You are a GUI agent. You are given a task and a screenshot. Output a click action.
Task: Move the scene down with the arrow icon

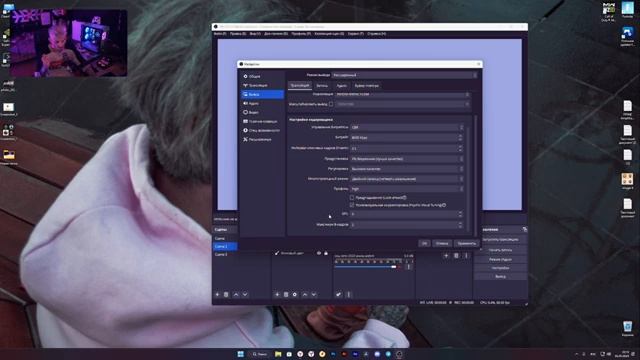(245, 294)
